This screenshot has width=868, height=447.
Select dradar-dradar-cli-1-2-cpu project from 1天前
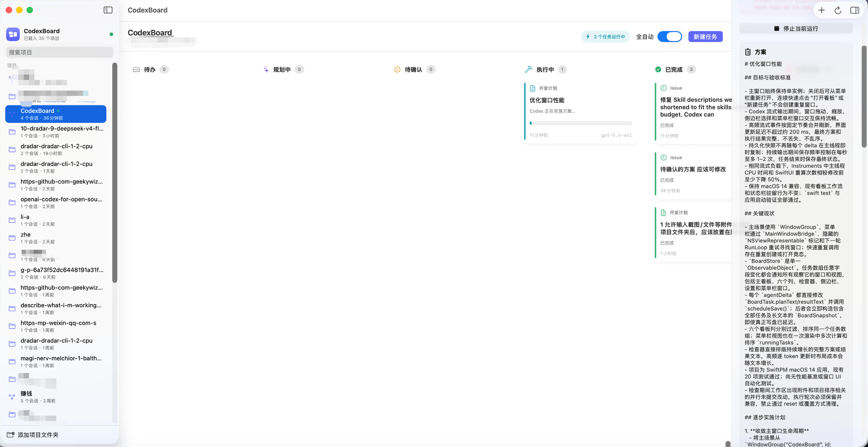[x=57, y=167]
